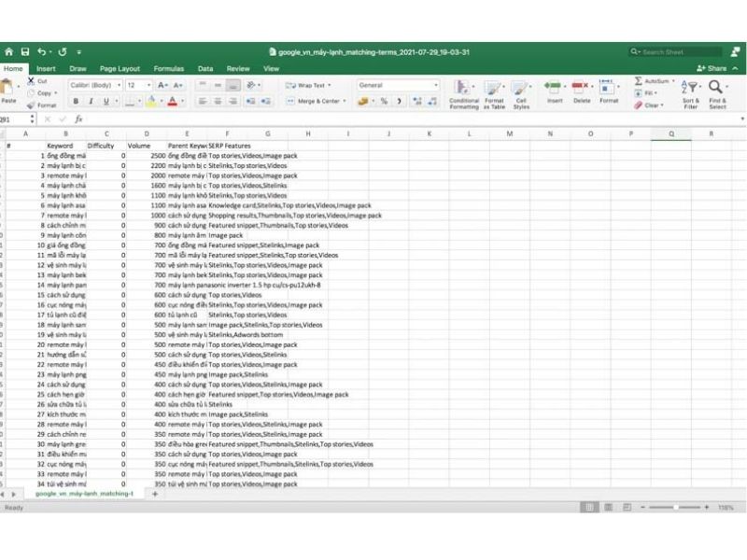
Task: Toggle Wrap Text for the cells
Action: pos(308,85)
